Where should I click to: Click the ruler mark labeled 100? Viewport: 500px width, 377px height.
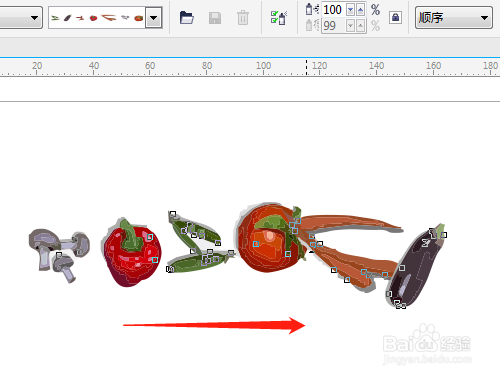tap(263, 66)
